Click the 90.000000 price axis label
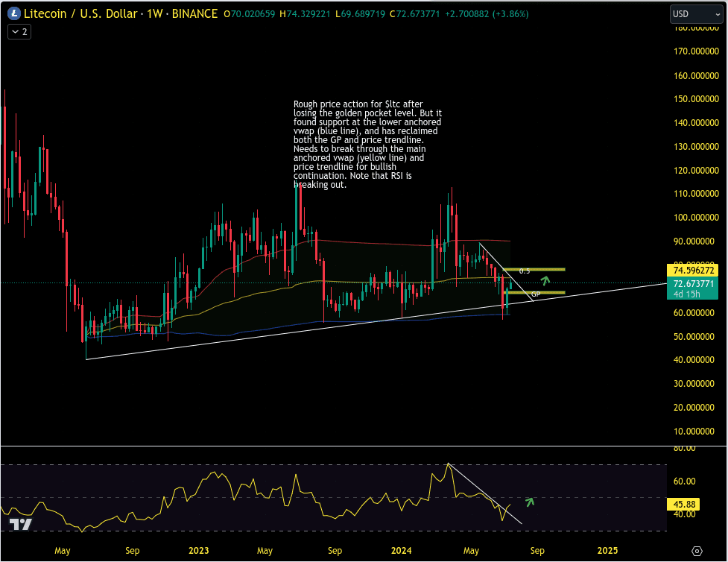 click(x=694, y=241)
